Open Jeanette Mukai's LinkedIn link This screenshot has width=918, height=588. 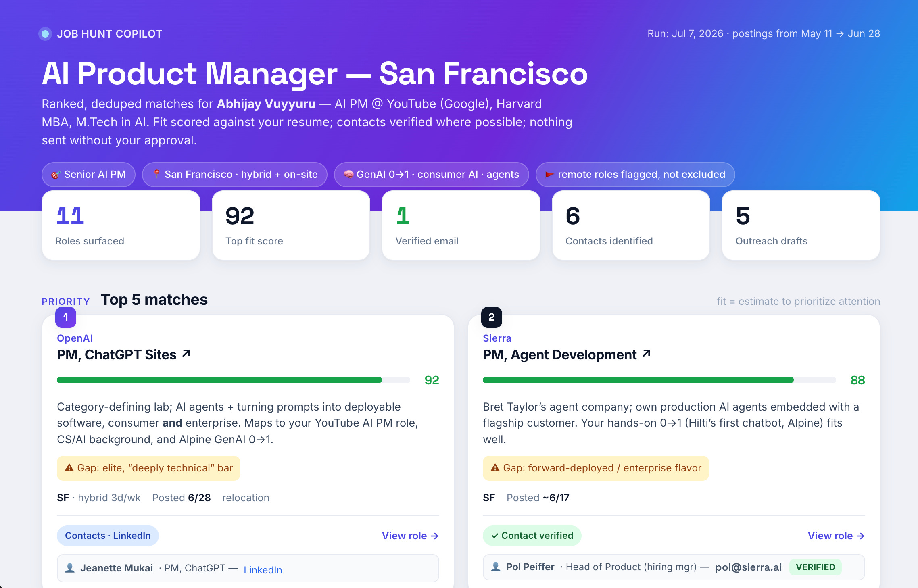click(263, 569)
